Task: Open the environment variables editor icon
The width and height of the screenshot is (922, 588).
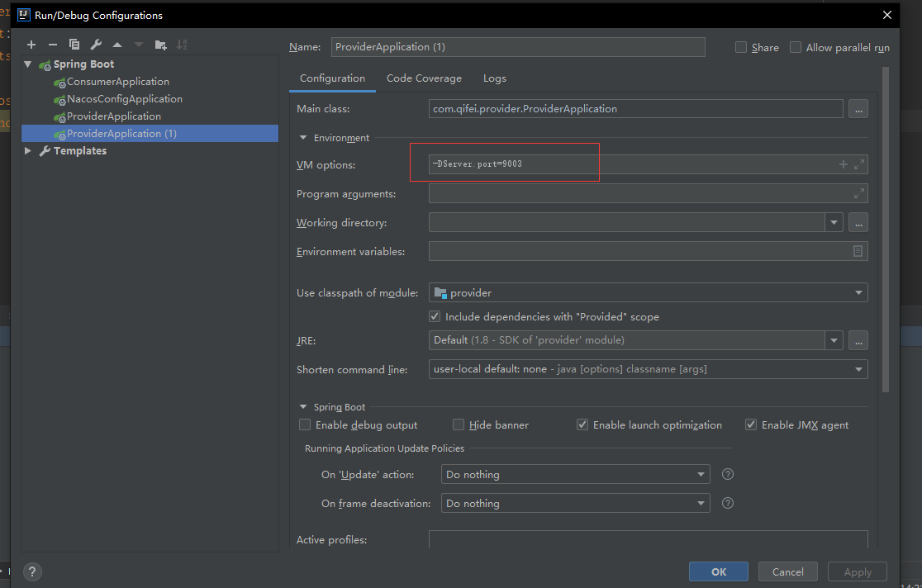Action: coord(858,251)
